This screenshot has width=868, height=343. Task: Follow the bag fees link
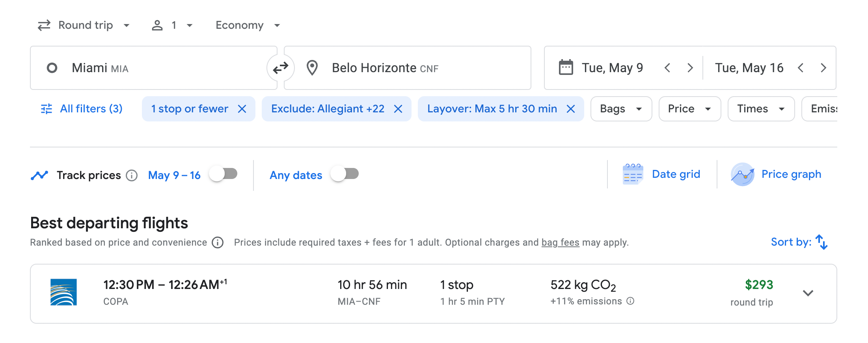pyautogui.click(x=560, y=242)
